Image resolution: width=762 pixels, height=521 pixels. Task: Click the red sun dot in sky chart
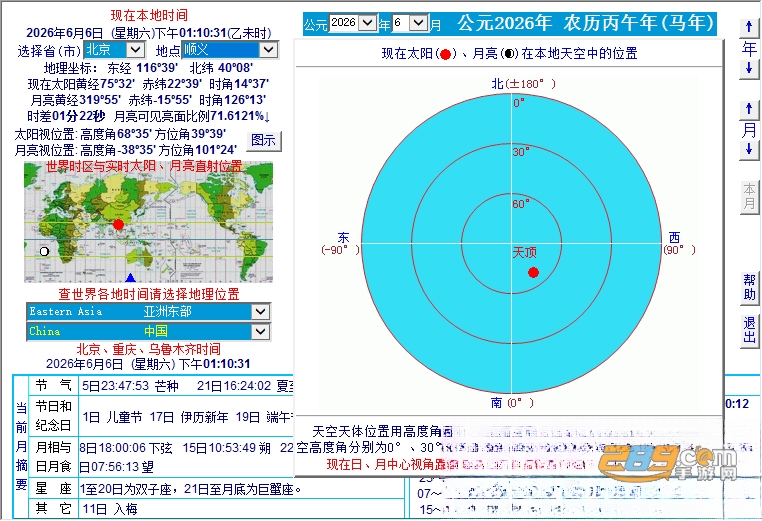point(534,273)
